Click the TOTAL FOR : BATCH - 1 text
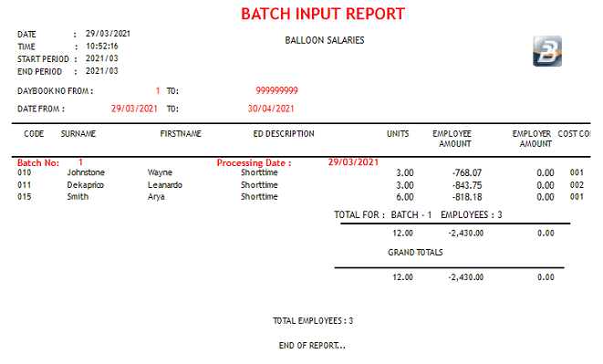Screen dimensions: 603x364 coord(382,215)
